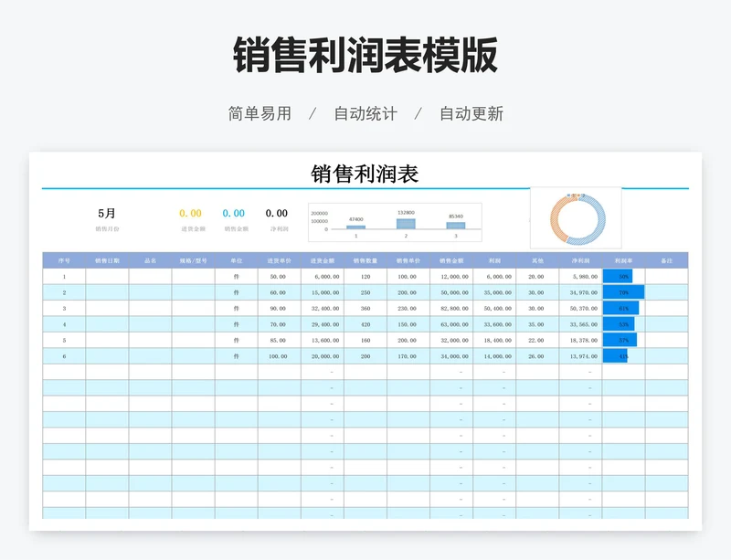This screenshot has width=731, height=560.
Task: Select the black 0.00 净利润 total
Action: click(x=277, y=213)
